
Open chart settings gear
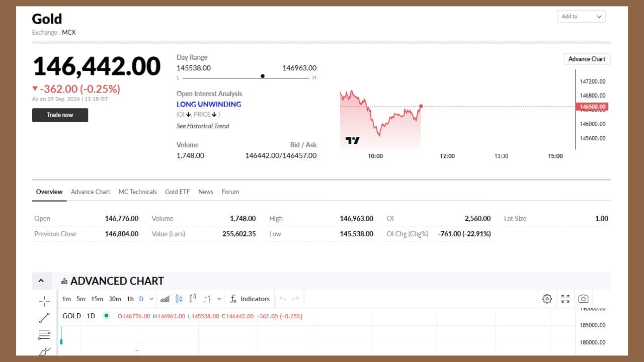point(547,299)
